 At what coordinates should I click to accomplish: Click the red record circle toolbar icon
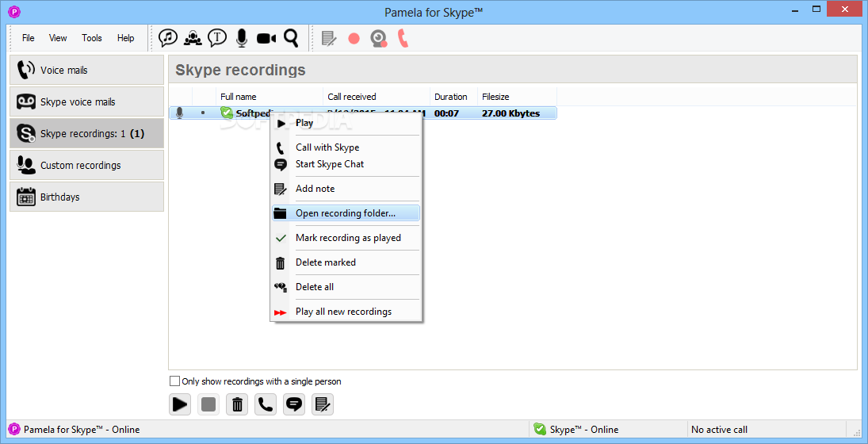click(354, 39)
